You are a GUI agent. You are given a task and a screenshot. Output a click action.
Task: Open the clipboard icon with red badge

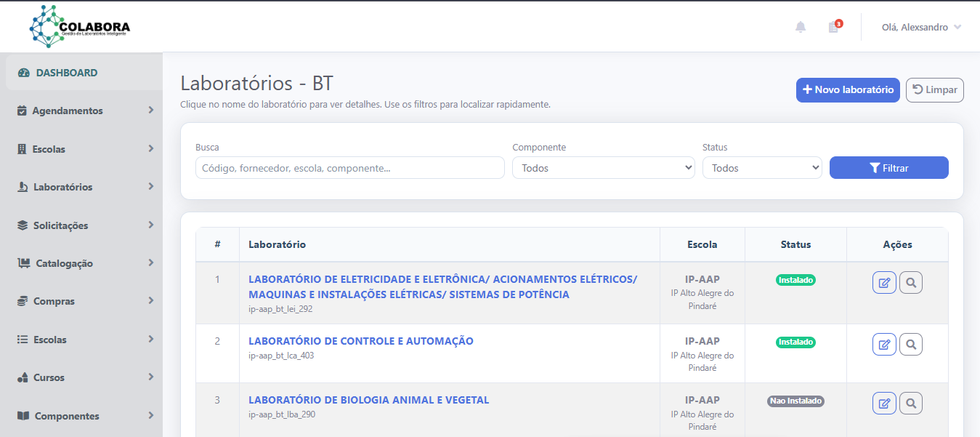pyautogui.click(x=834, y=26)
